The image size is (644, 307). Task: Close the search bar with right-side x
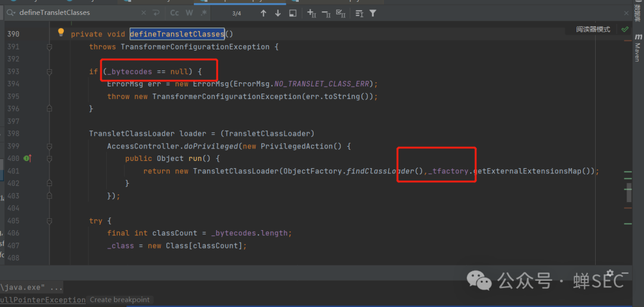click(x=626, y=13)
